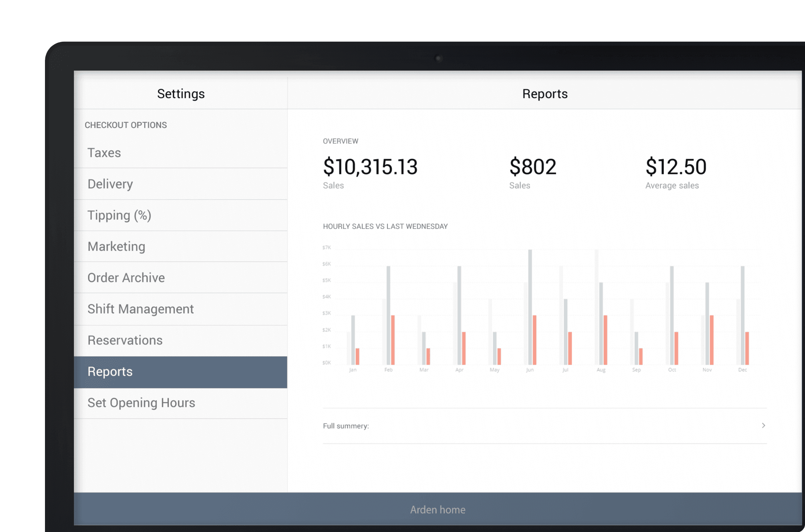This screenshot has width=805, height=532.
Task: Click the tall gray Aug bar
Action: (596, 307)
